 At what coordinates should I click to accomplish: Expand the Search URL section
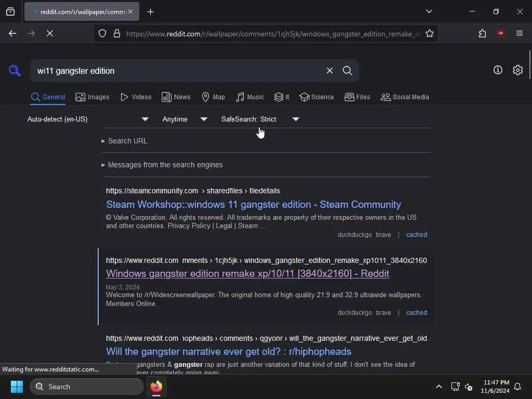coord(125,141)
